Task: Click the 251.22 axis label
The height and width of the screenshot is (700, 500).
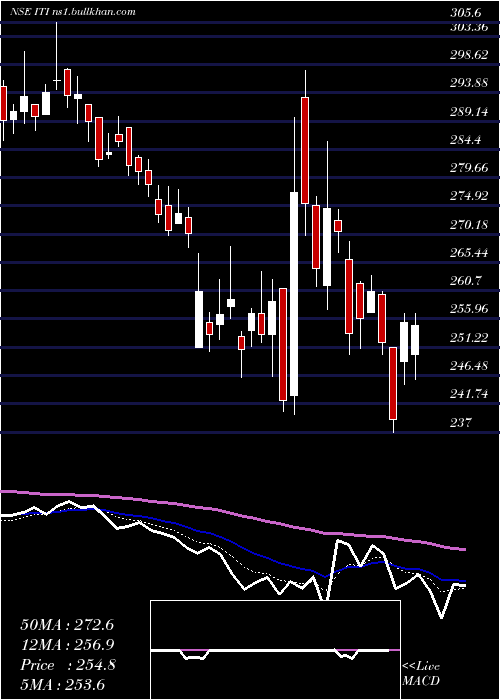Action: coord(468,338)
